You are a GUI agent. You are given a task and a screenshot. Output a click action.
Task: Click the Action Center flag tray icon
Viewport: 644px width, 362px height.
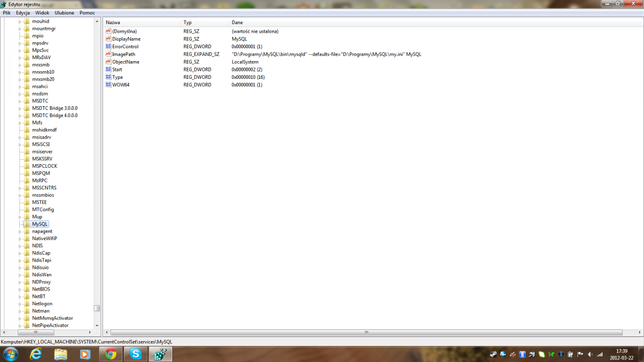point(580,354)
